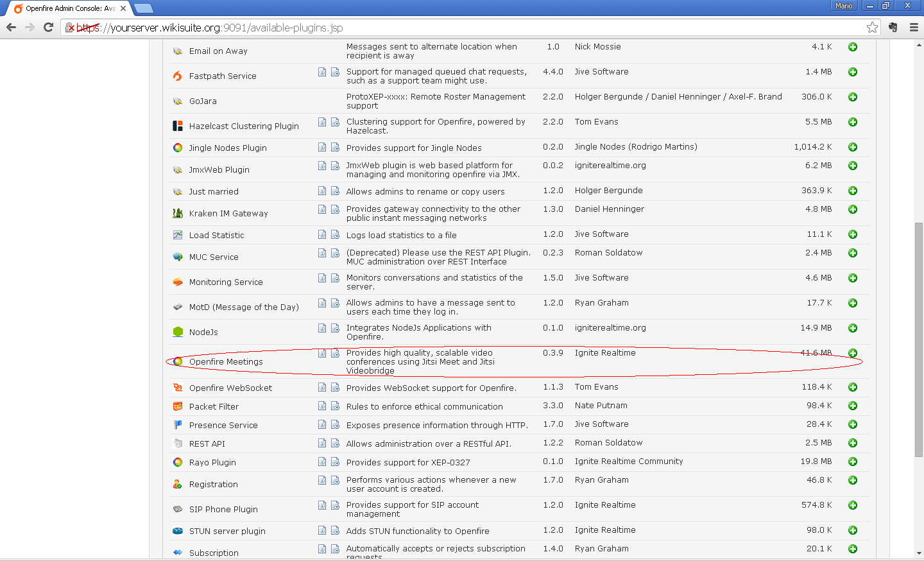The width and height of the screenshot is (924, 561).
Task: Install the Email on Away plugin
Action: 853,47
